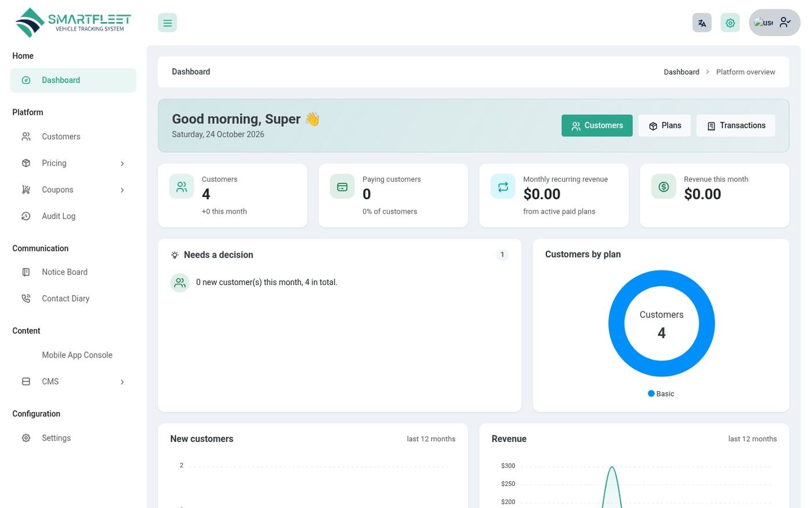Open Dashboard in the sidebar
The width and height of the screenshot is (812, 508).
click(x=73, y=80)
